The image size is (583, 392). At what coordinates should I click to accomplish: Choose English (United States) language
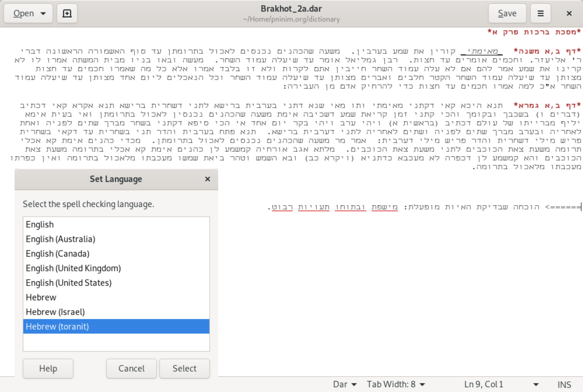click(69, 283)
